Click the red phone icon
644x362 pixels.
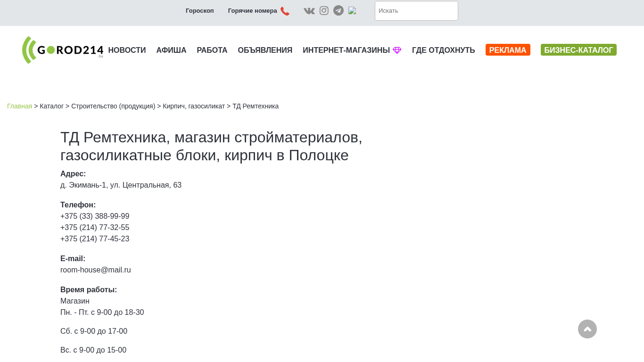[285, 11]
